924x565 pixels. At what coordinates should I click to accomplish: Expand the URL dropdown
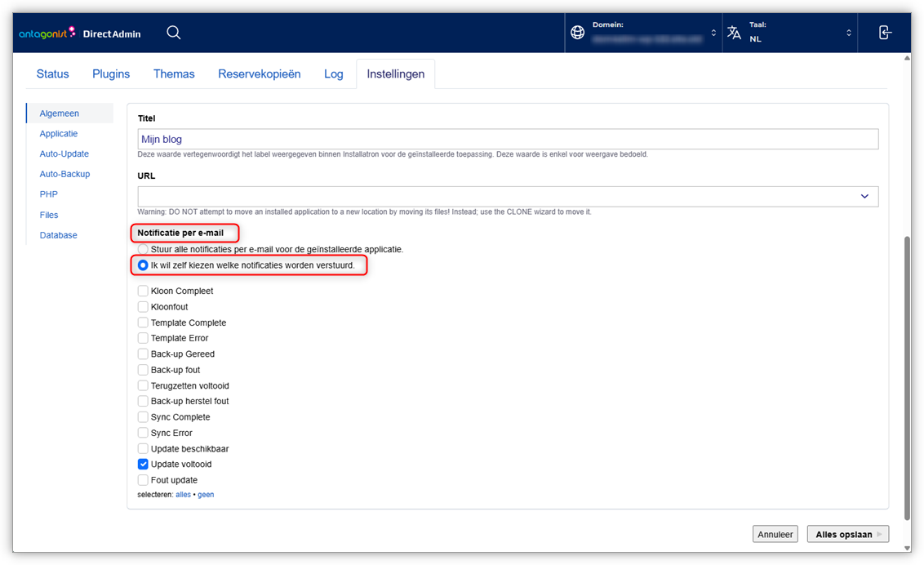(864, 196)
